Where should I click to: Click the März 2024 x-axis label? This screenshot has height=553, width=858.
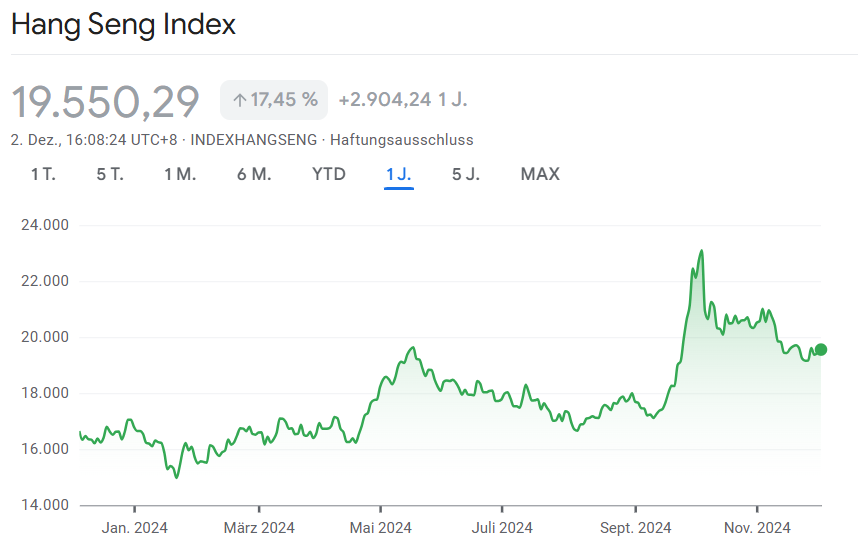(259, 528)
